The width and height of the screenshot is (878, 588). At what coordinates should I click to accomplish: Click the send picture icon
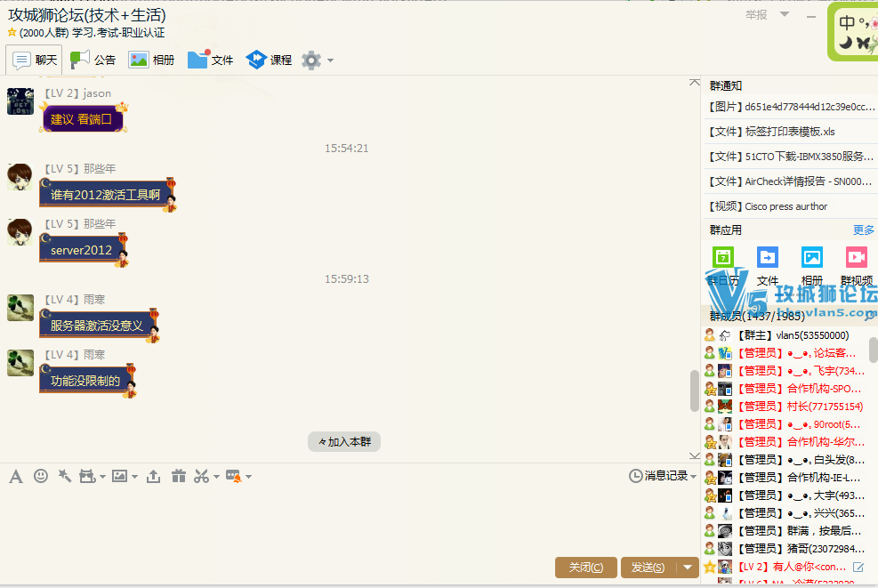coord(119,477)
